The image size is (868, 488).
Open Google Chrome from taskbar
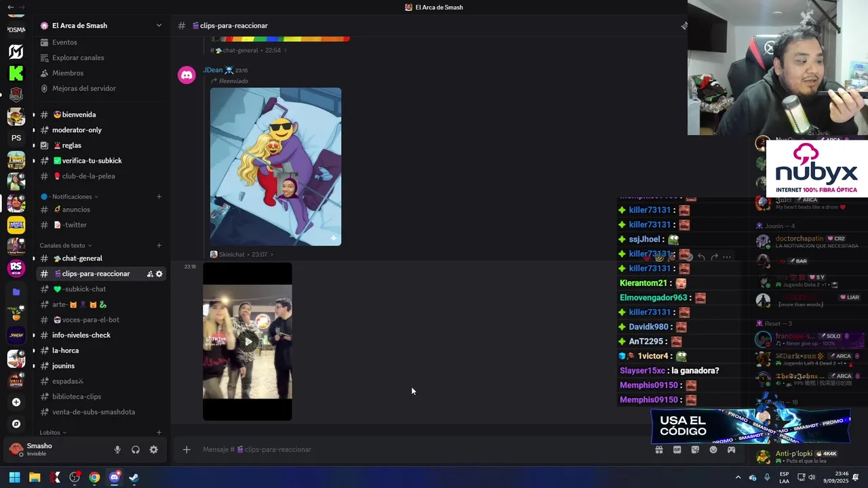pyautogui.click(x=94, y=477)
